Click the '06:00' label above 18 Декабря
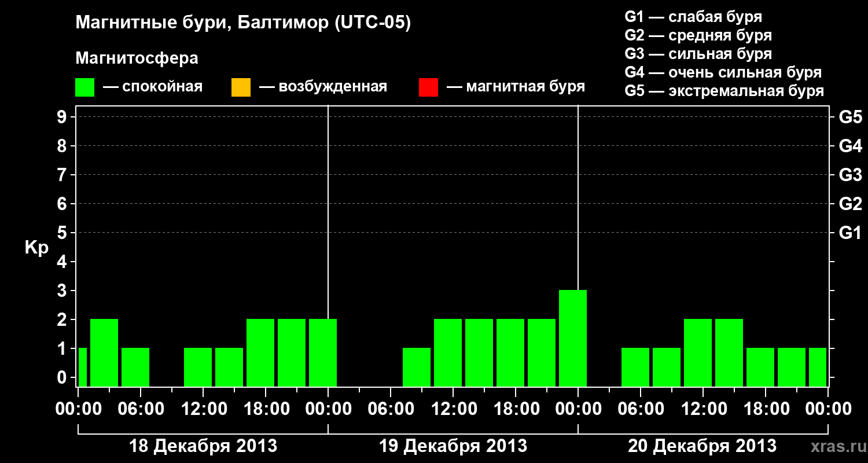The height and width of the screenshot is (463, 868). click(141, 409)
